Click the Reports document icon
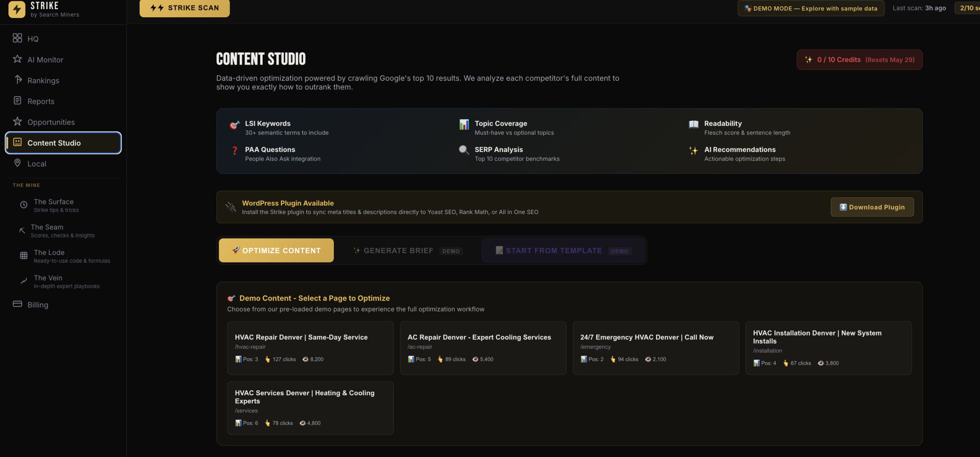The height and width of the screenshot is (457, 980). [17, 100]
